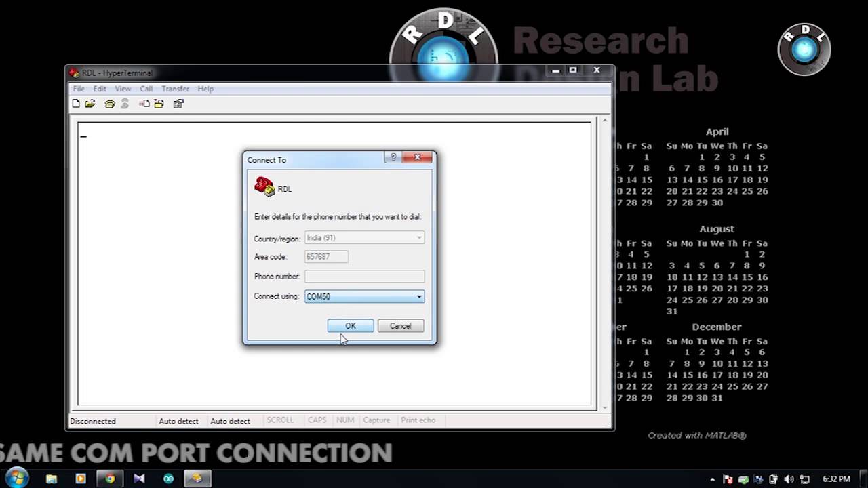The image size is (868, 488).
Task: Close the Connect To dialog
Action: tap(417, 157)
